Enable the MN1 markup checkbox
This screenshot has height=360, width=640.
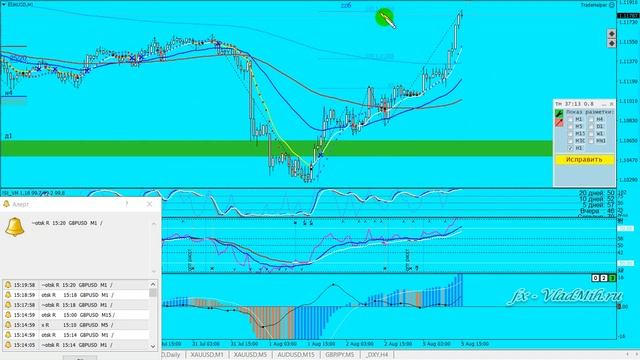pyautogui.click(x=591, y=141)
